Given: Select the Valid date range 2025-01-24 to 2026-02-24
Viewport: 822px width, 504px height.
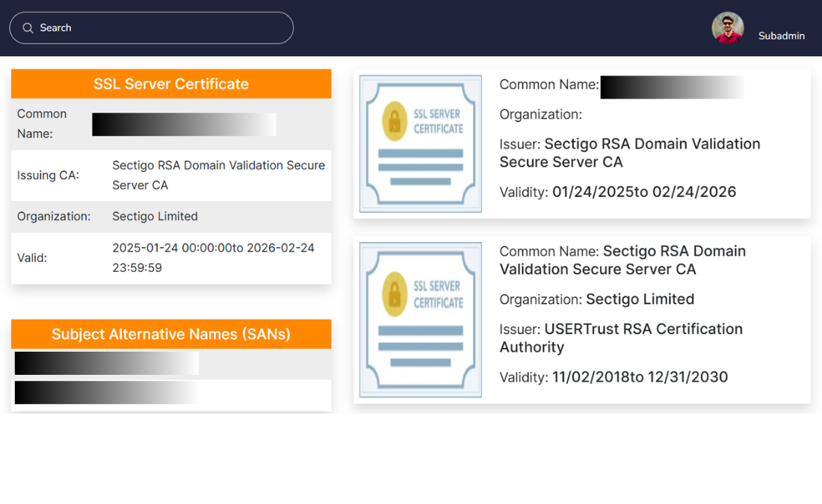Looking at the screenshot, I should [214, 258].
